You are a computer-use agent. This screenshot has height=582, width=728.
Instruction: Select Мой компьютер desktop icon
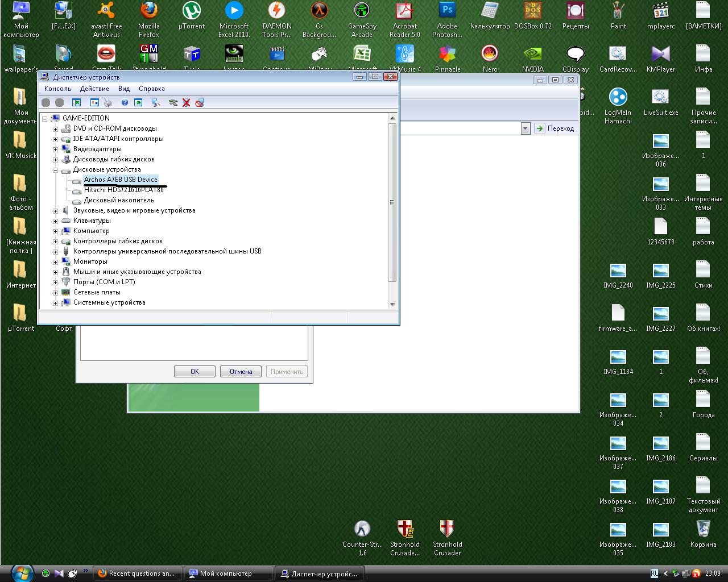(21, 20)
